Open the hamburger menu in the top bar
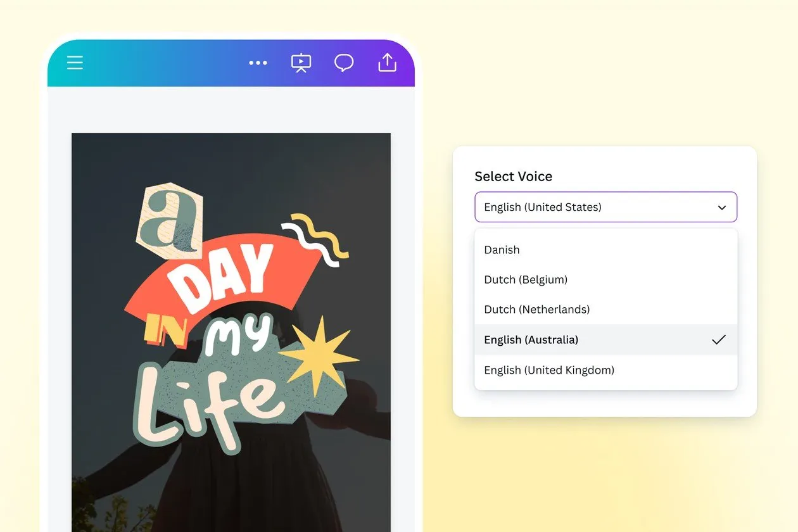Viewport: 798px width, 532px height. coord(75,62)
